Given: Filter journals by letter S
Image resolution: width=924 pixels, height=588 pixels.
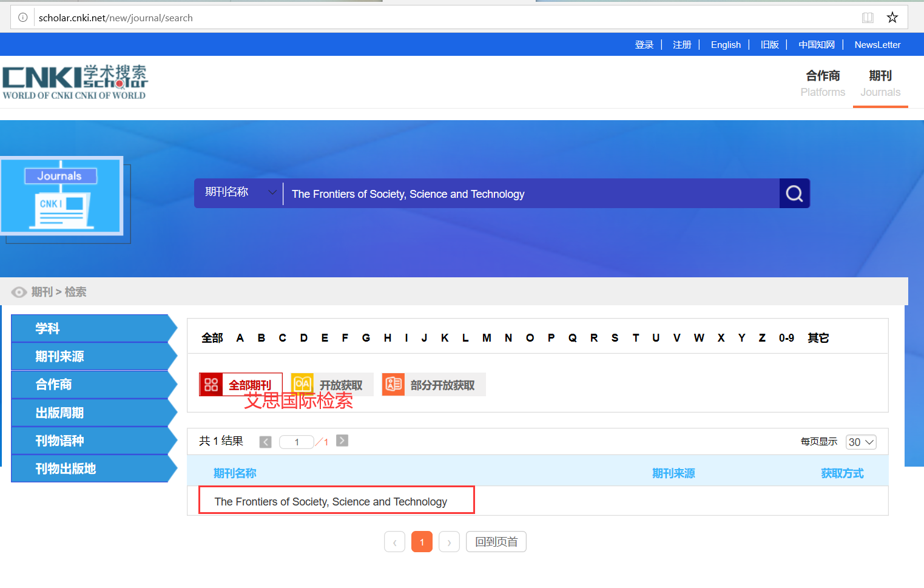Looking at the screenshot, I should pos(615,338).
